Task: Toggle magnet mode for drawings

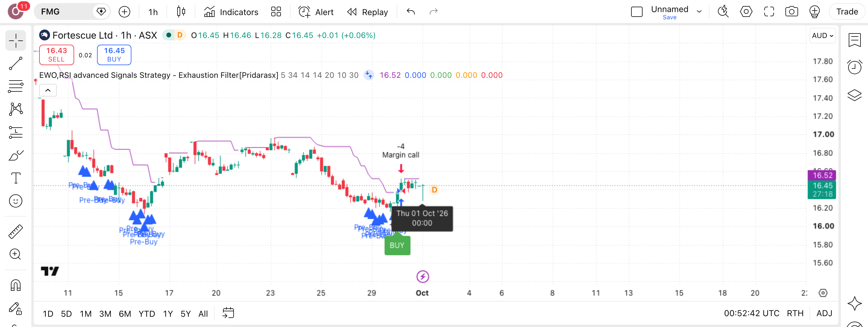Action: pyautogui.click(x=15, y=285)
